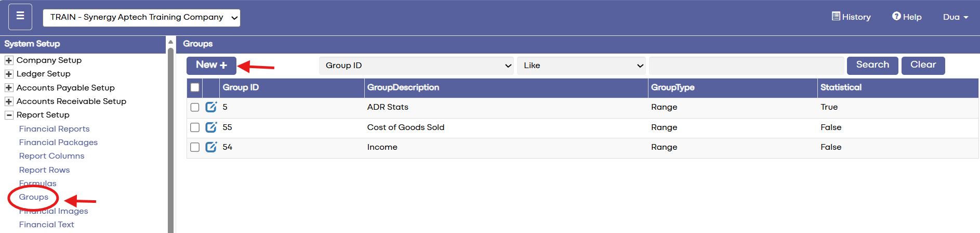Click the Search button

click(x=872, y=66)
